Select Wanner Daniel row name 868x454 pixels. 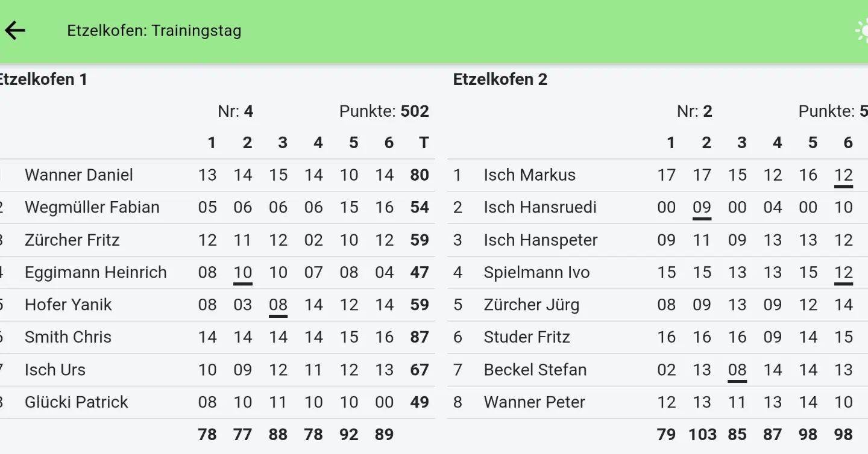[x=79, y=175]
